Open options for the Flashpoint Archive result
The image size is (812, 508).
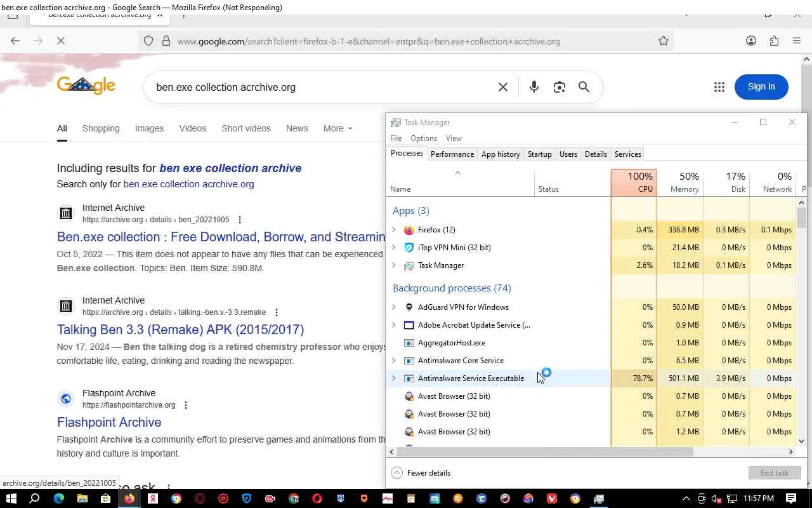186,405
